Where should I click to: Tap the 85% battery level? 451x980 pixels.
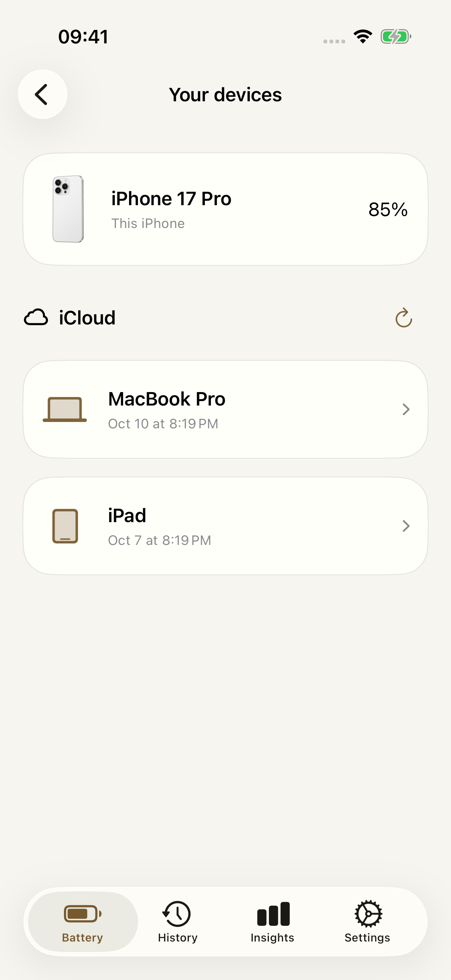388,209
